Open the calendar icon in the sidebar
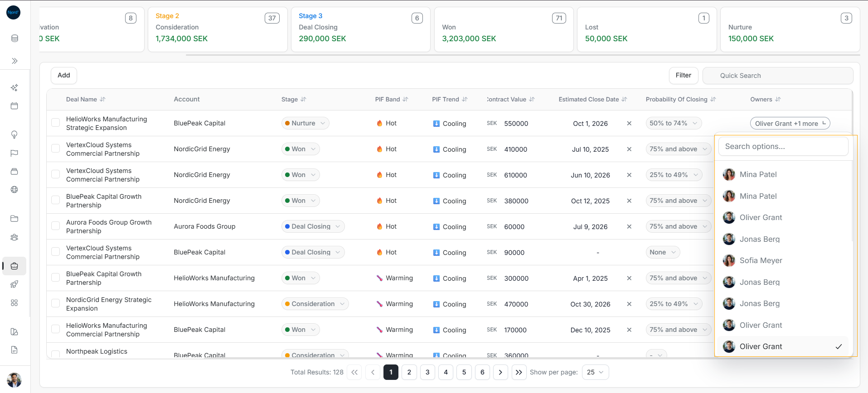The image size is (868, 393). (x=15, y=106)
